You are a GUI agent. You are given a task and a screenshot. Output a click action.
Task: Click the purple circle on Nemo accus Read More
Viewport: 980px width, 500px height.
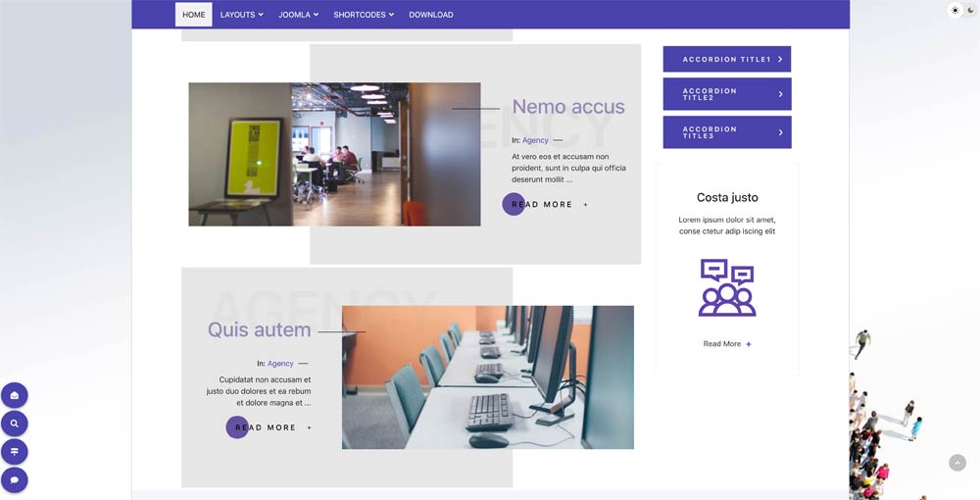coord(514,204)
